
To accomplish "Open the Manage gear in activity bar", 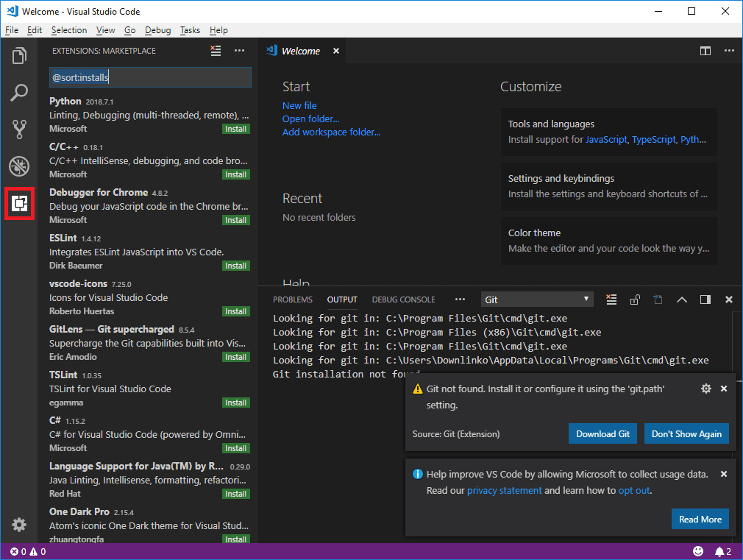I will [x=19, y=525].
